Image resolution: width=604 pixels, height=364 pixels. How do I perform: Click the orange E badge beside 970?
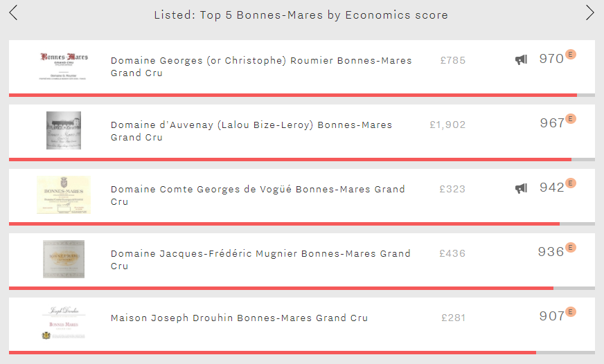pos(571,54)
